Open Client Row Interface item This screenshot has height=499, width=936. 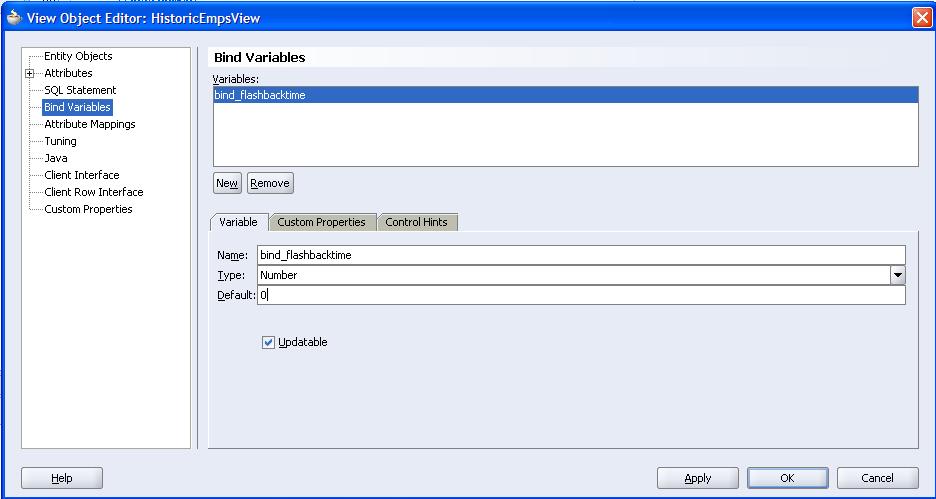tap(93, 192)
